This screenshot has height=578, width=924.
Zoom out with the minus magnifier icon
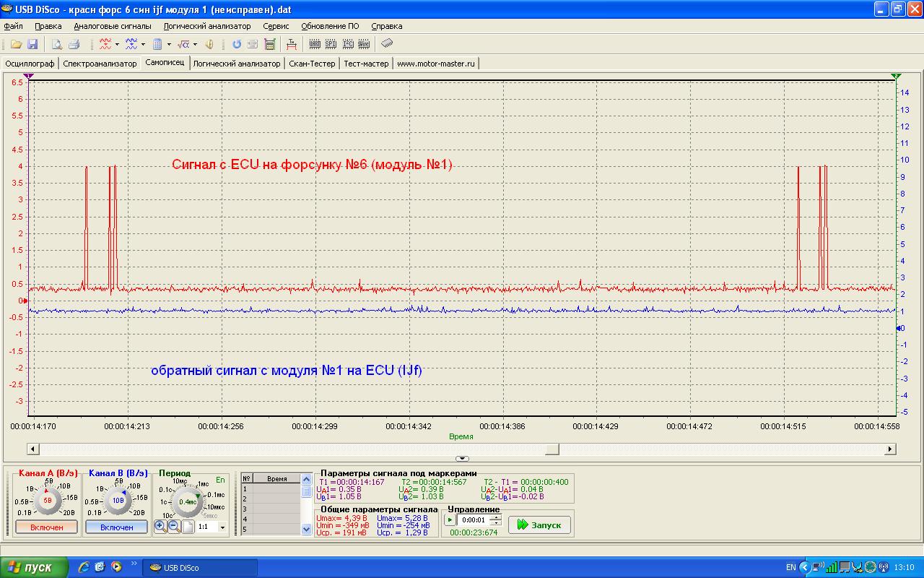point(174,527)
